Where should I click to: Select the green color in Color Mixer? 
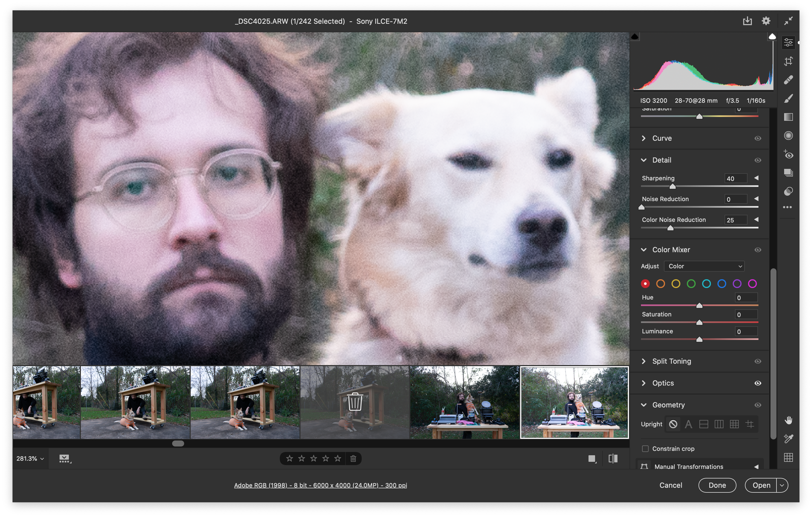[691, 284]
